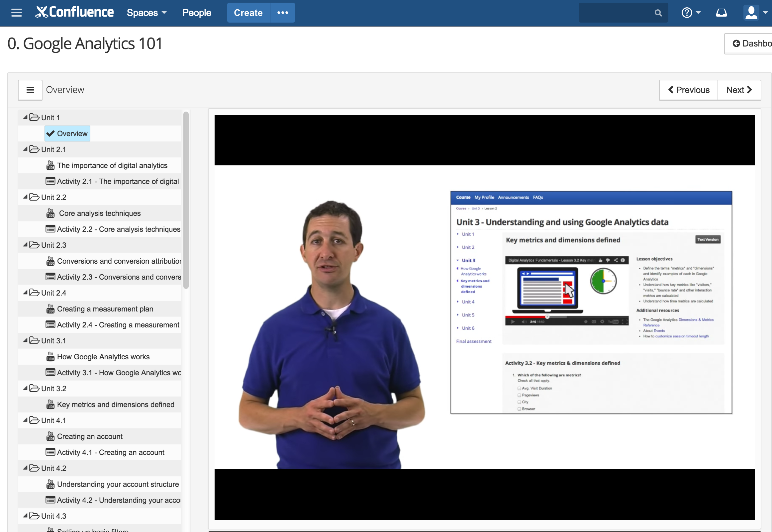Image resolution: width=772 pixels, height=532 pixels.
Task: Click the more options ellipsis button beside Create
Action: click(282, 13)
